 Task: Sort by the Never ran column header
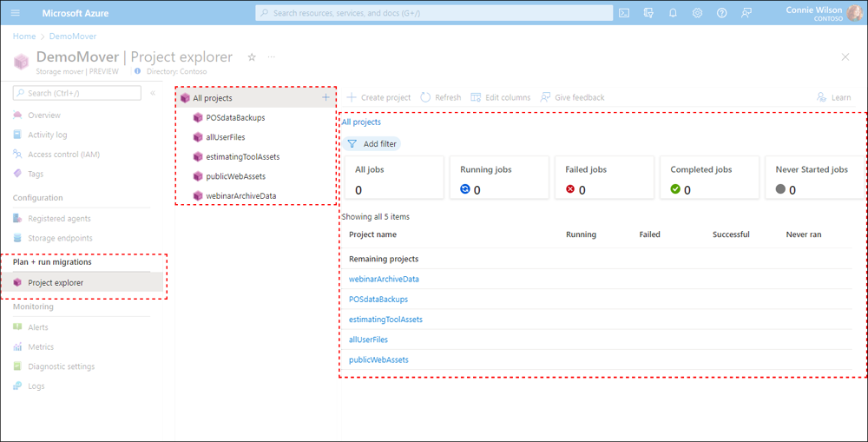[804, 234]
